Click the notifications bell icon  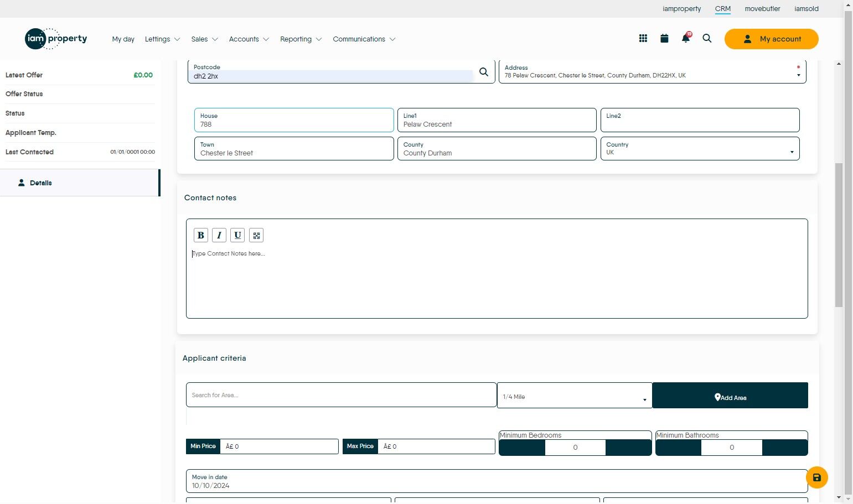[686, 39]
